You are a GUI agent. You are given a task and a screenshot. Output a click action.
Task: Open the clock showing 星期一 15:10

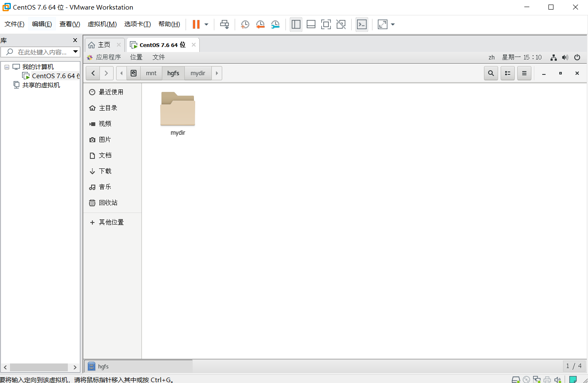click(522, 57)
